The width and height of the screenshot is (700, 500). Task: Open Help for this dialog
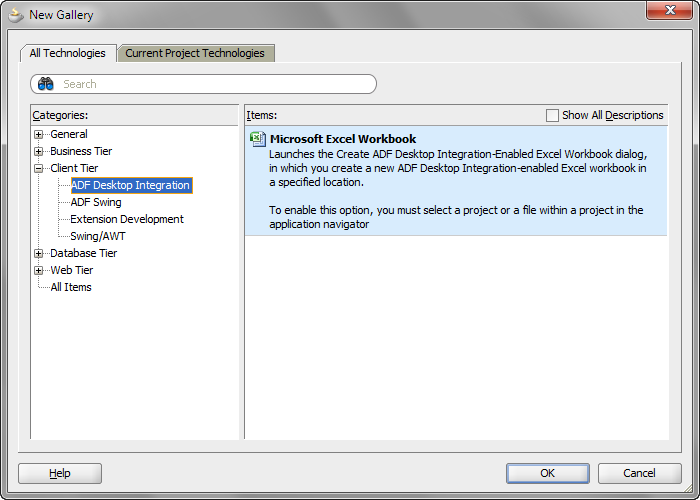click(60, 473)
